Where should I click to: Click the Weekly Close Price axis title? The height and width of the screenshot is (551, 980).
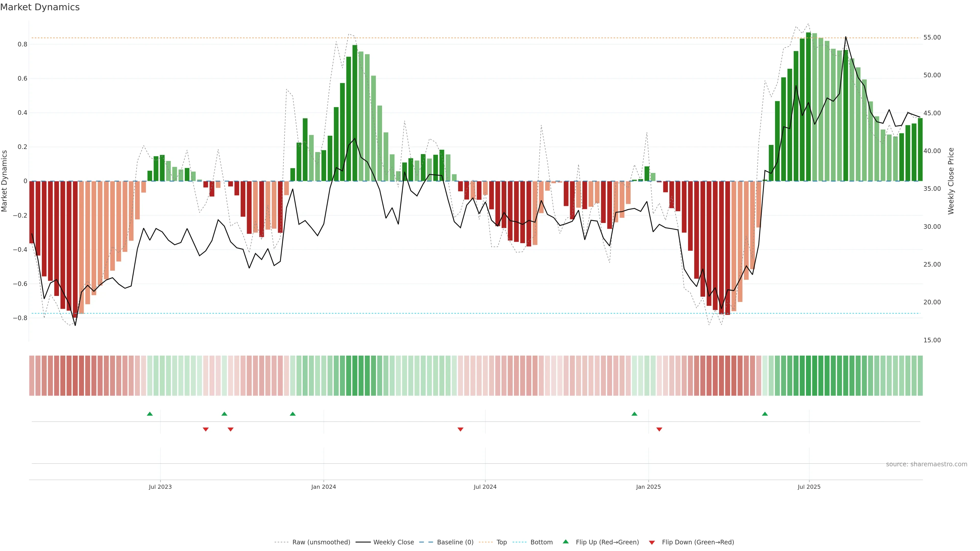951,181
